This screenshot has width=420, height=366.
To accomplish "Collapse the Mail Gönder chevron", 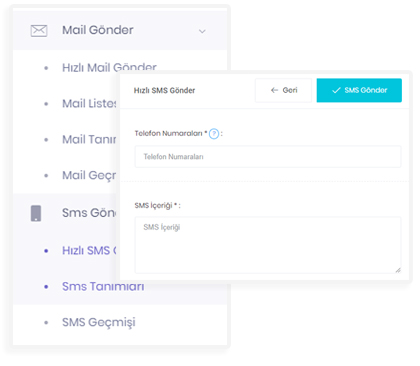I will coord(202,31).
